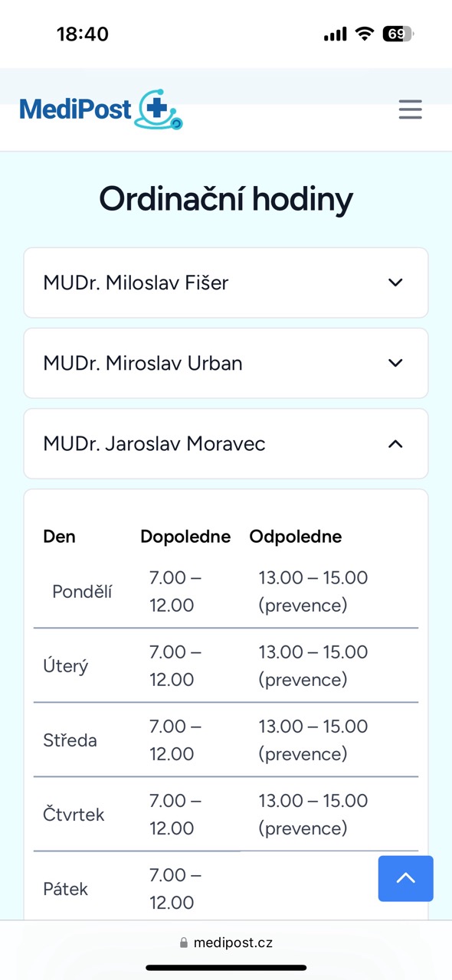The height and width of the screenshot is (980, 452).
Task: Tap the 18:40 clock in status bar
Action: 83,34
